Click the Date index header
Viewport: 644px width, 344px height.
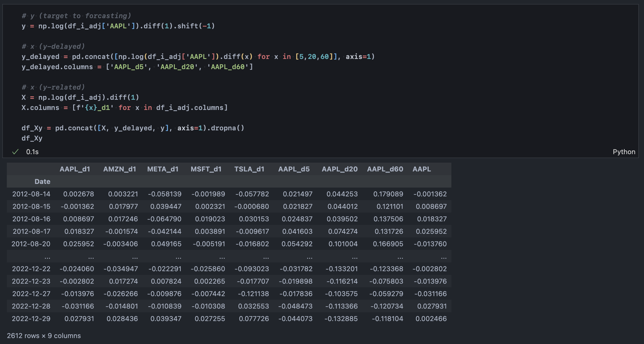[43, 182]
